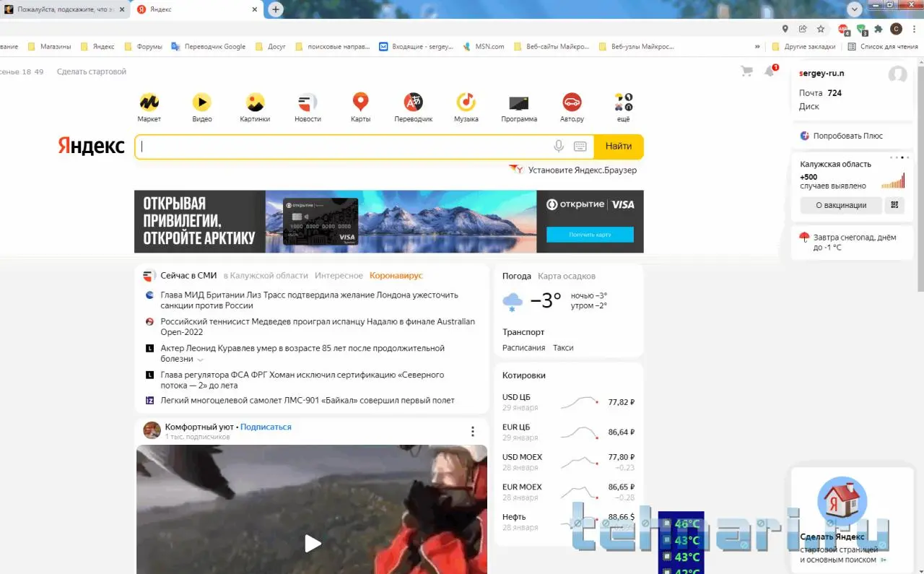
Task: Open the Магазины bookmark folder
Action: coord(49,47)
